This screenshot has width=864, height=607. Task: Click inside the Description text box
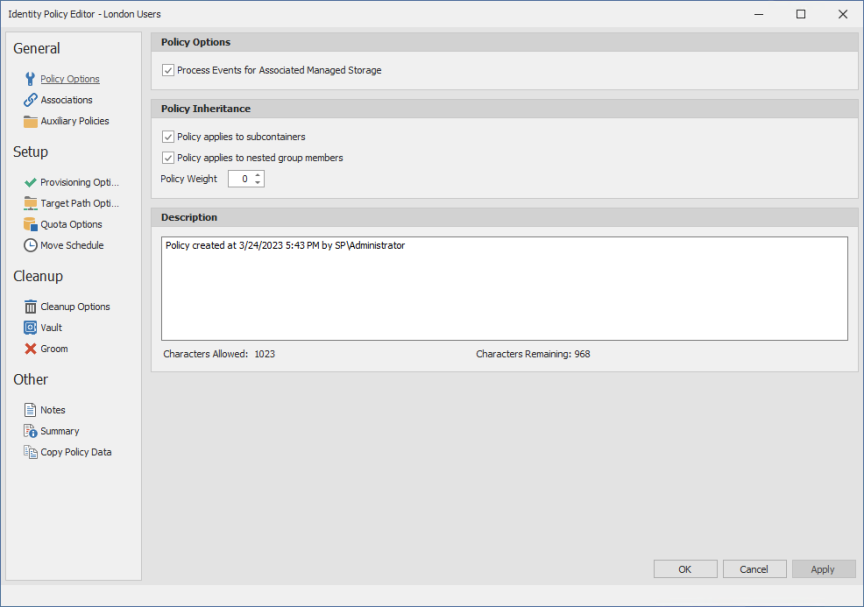pos(504,289)
